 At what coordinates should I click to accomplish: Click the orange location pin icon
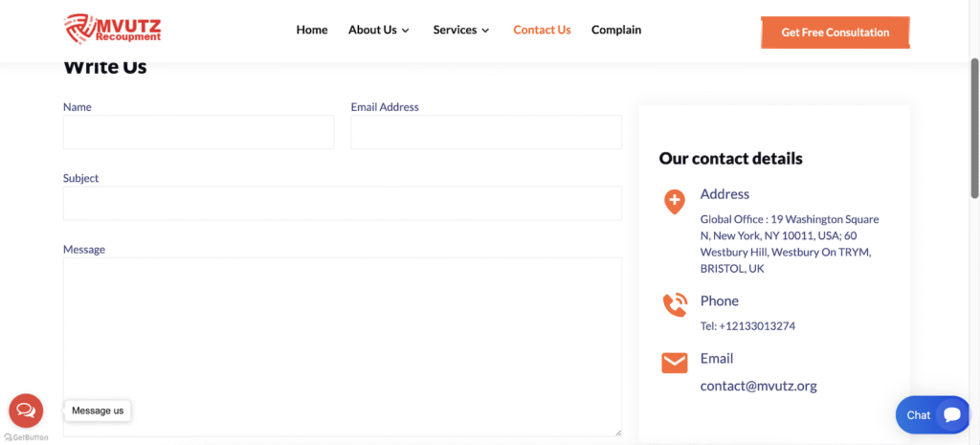tap(674, 202)
